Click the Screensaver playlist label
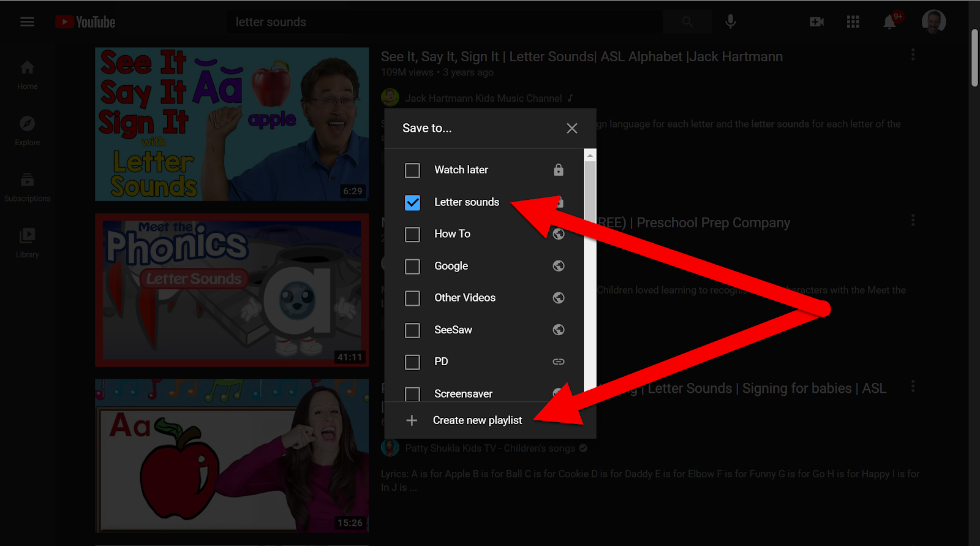The width and height of the screenshot is (980, 546). 463,393
